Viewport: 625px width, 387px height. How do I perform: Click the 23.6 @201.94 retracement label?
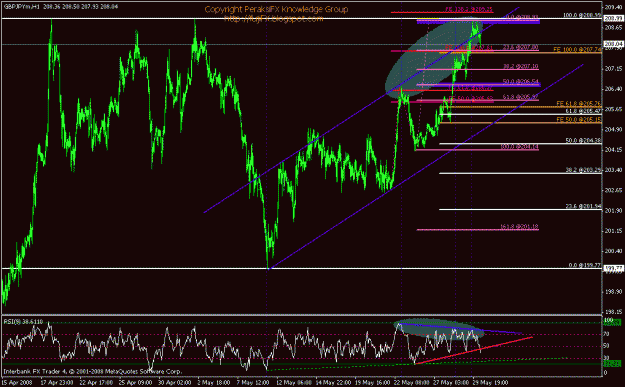(x=583, y=206)
